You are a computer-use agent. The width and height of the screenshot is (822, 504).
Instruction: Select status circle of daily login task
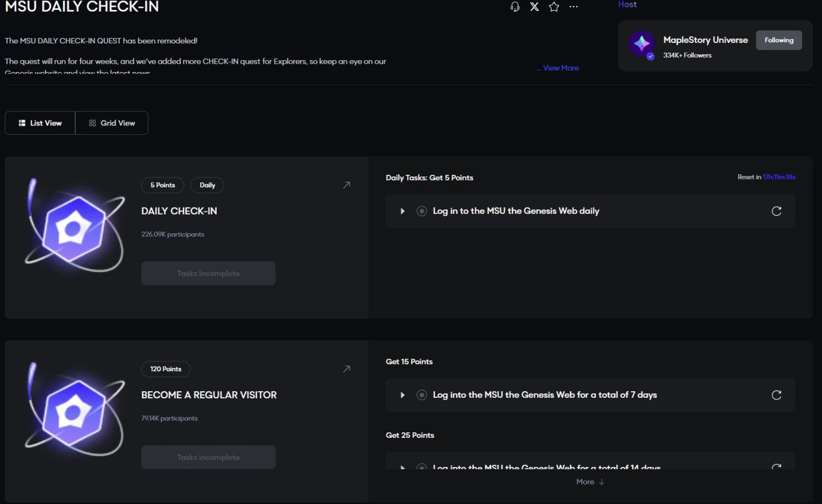click(421, 211)
